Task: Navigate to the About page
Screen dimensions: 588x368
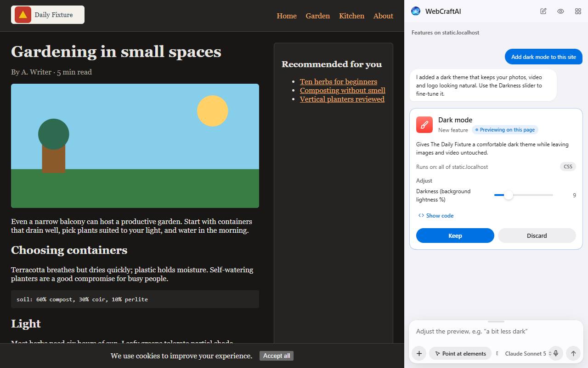Action: 384,16
